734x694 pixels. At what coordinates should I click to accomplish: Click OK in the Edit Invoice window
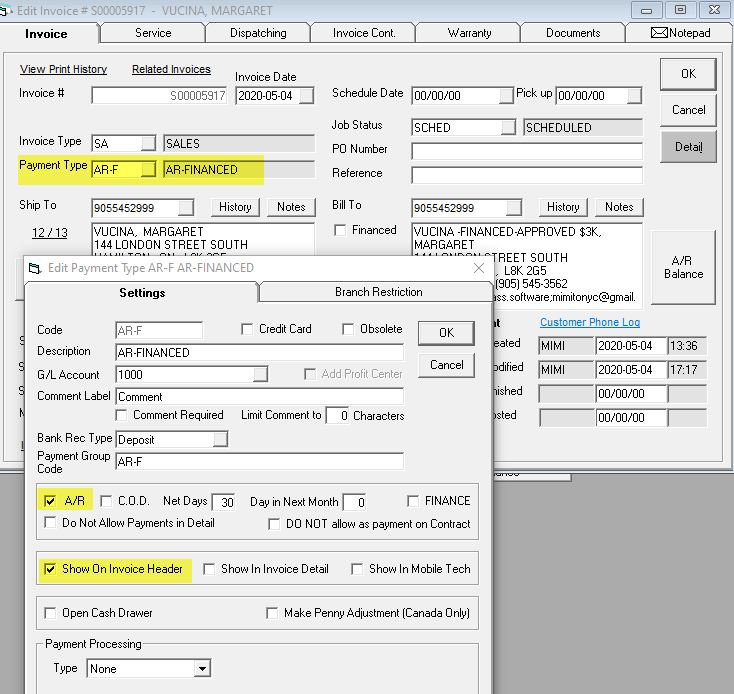688,74
